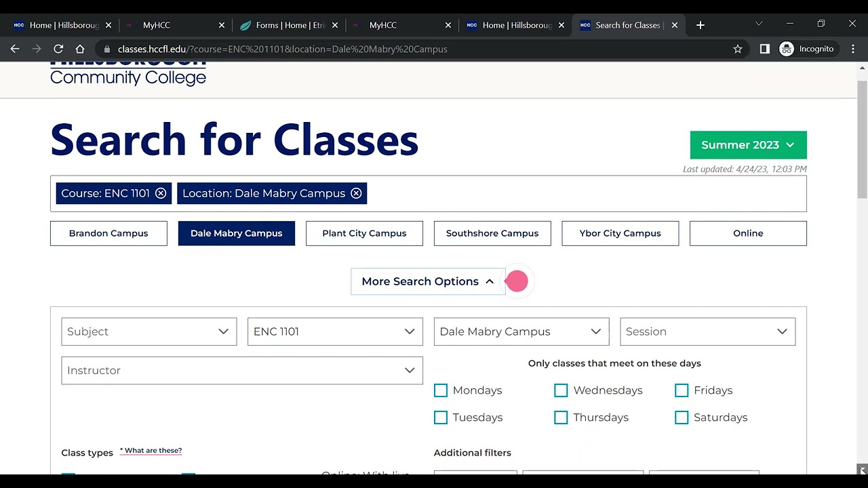Check the Wednesdays checkbox

point(561,390)
